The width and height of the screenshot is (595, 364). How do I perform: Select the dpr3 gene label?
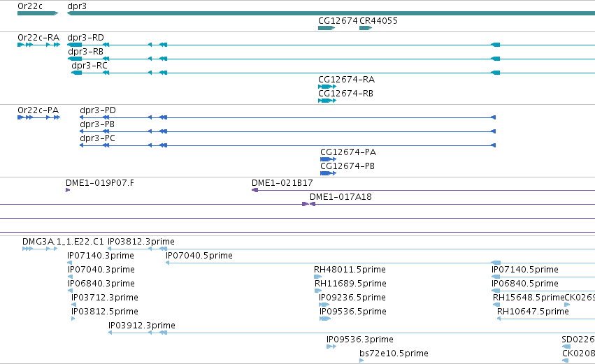[x=77, y=6]
